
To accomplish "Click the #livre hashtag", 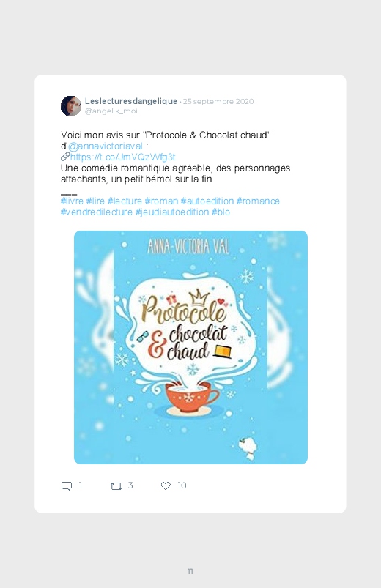I will coord(72,201).
